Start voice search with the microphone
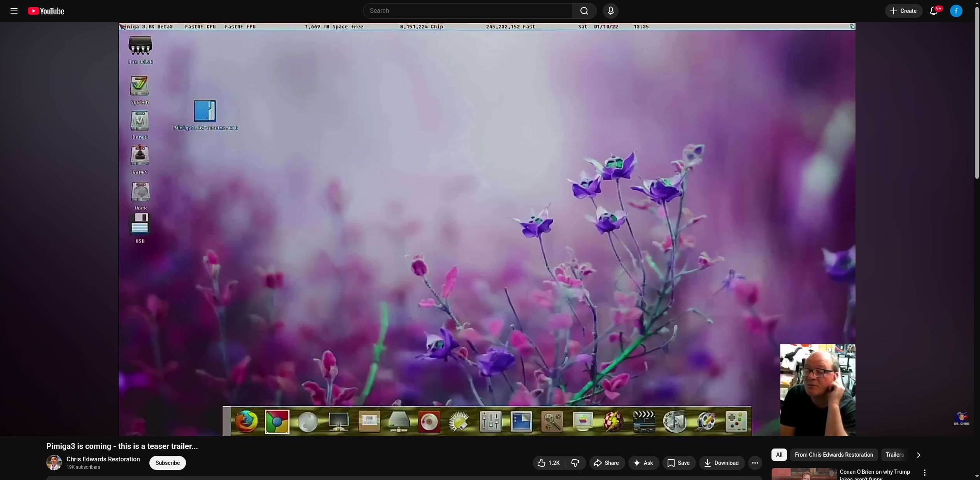Image resolution: width=980 pixels, height=480 pixels. coord(610,10)
